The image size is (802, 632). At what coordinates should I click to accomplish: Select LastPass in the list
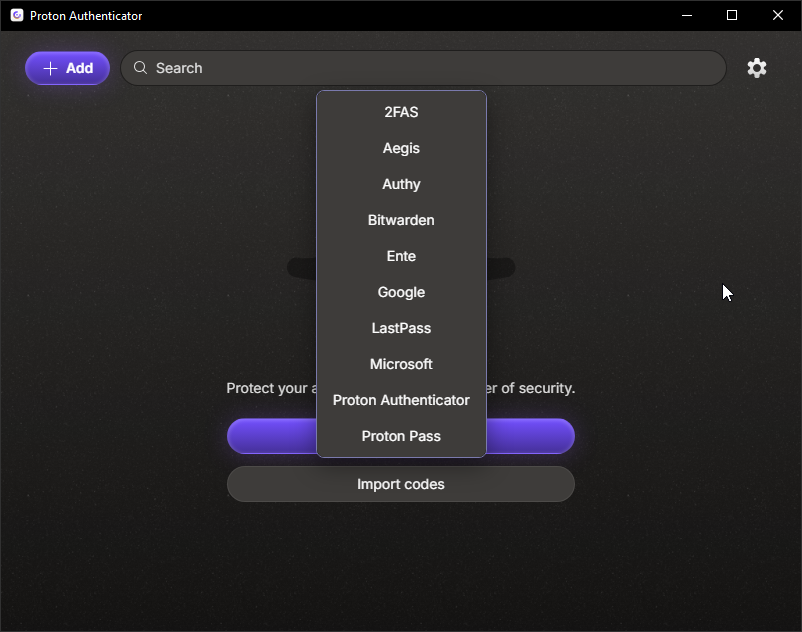pyautogui.click(x=401, y=328)
